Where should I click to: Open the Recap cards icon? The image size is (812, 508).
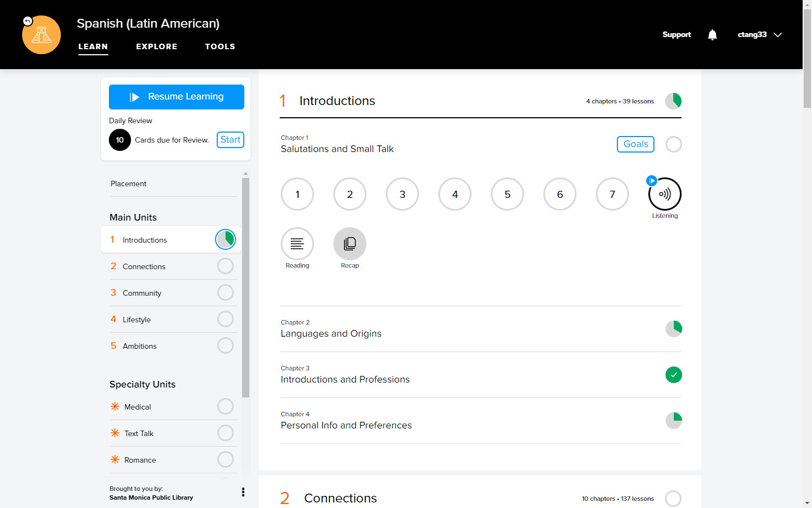pyautogui.click(x=350, y=244)
